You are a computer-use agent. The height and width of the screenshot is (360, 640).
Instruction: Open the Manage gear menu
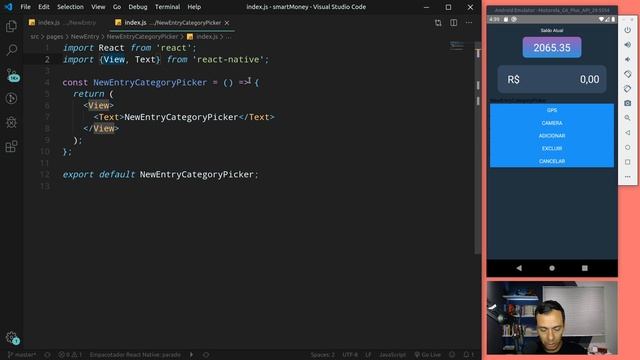click(x=12, y=338)
